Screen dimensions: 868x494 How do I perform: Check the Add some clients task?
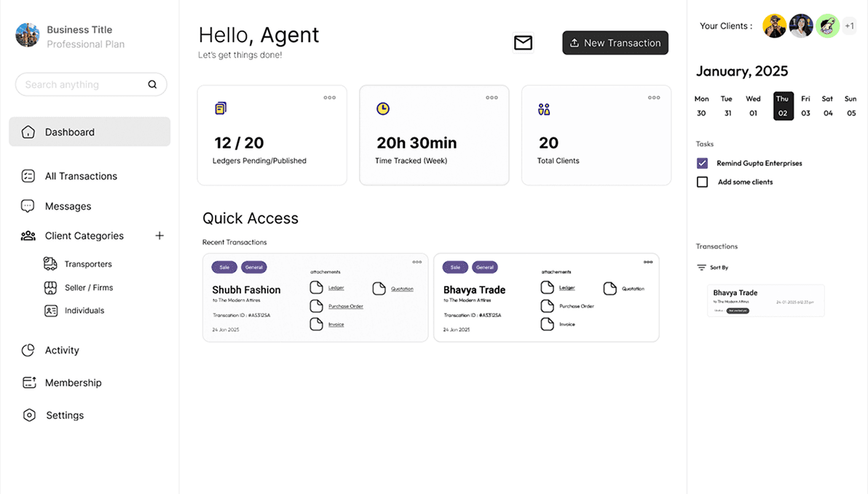[x=702, y=182]
